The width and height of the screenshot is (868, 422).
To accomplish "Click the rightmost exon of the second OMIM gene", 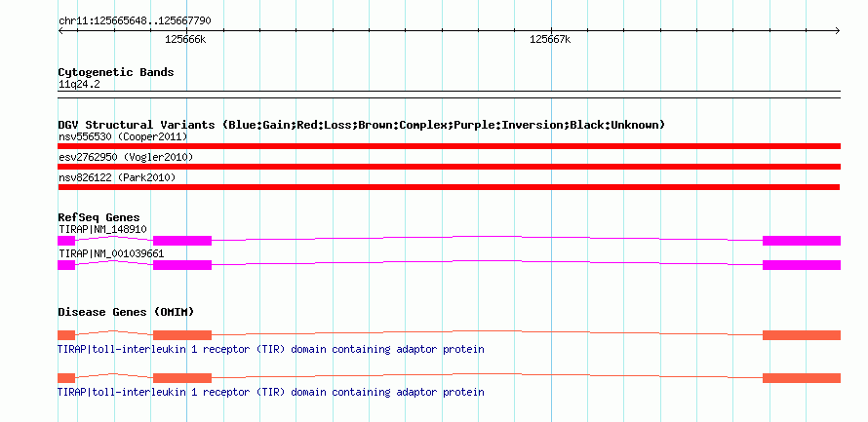I will tap(802, 378).
